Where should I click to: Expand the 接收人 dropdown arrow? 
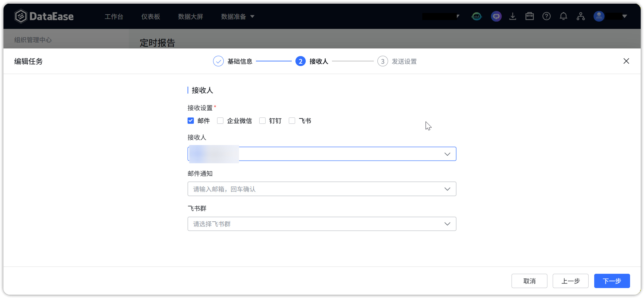(x=447, y=154)
